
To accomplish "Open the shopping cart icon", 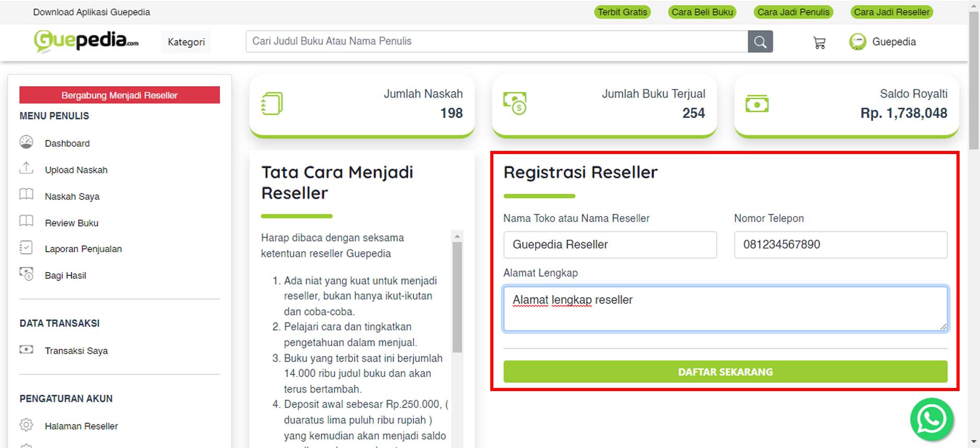I will (x=820, y=43).
